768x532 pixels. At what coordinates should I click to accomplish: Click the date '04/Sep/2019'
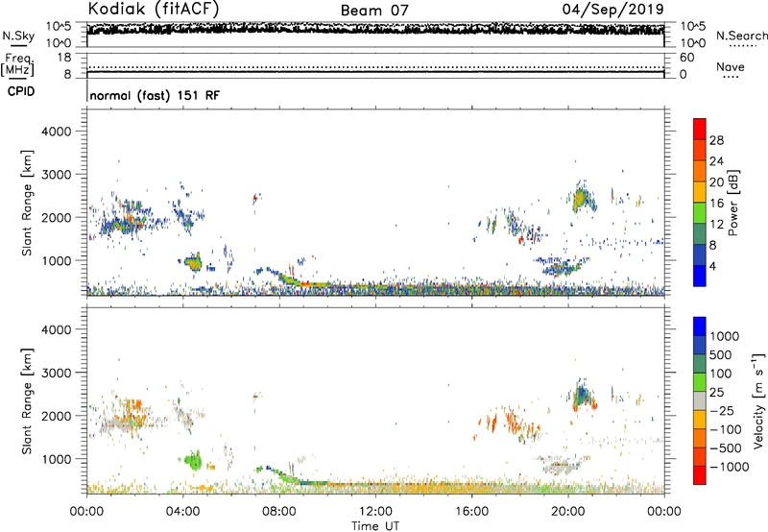click(x=612, y=9)
